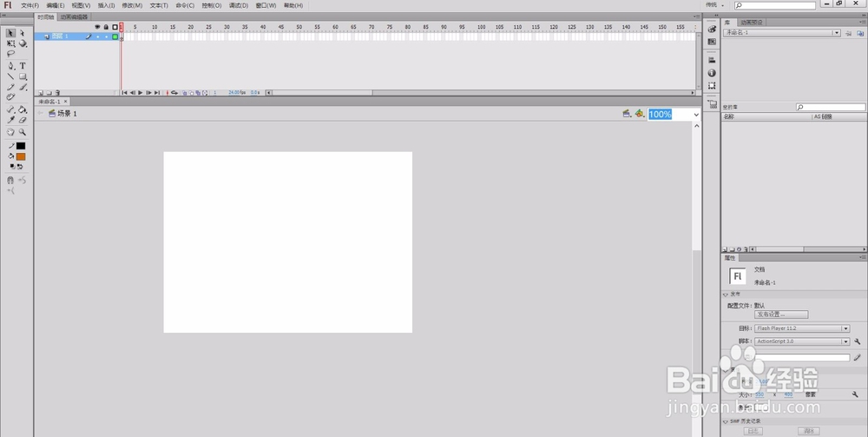Viewport: 868px width, 437px height.
Task: Open the ActionScript 3.0 script dropdown
Action: point(802,341)
